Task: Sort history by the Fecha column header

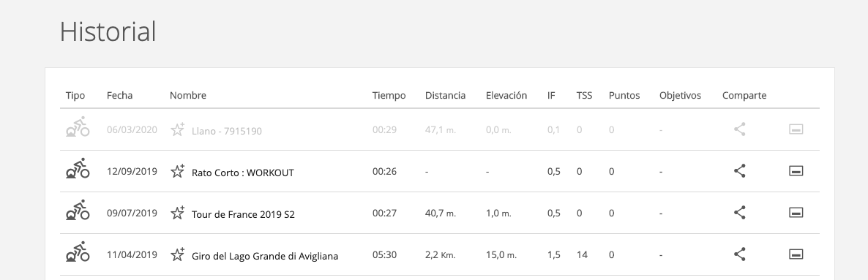Action: click(119, 95)
